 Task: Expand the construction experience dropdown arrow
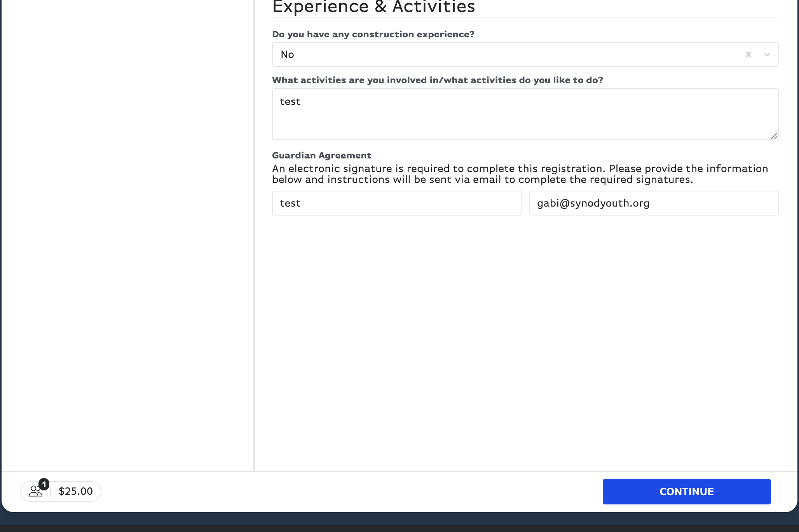[x=767, y=54]
